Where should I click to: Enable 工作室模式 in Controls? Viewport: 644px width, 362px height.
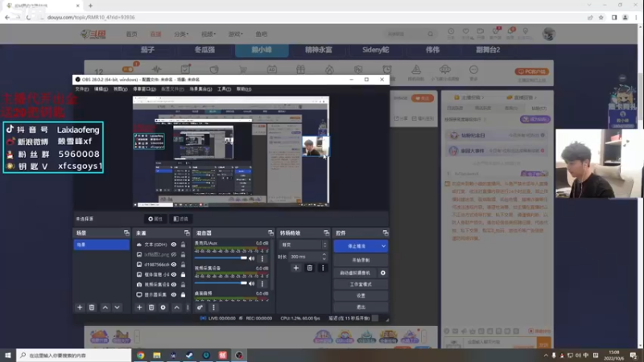pyautogui.click(x=361, y=285)
